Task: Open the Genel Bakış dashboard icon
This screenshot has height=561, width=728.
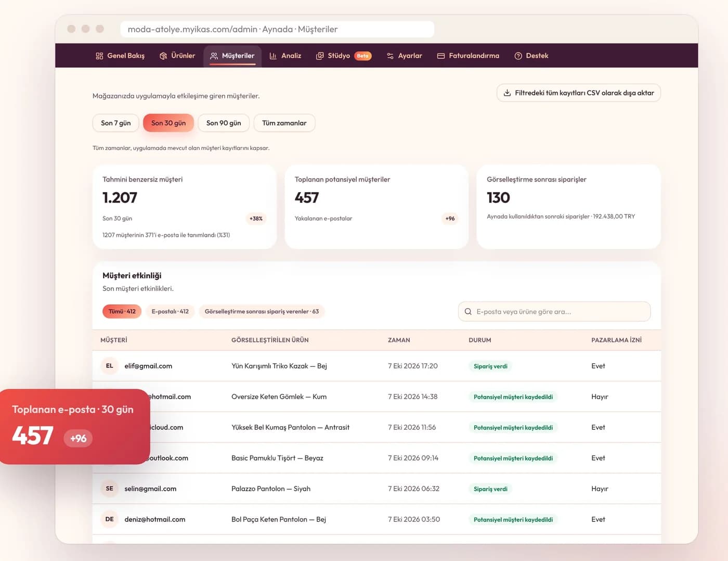Action: pos(99,56)
